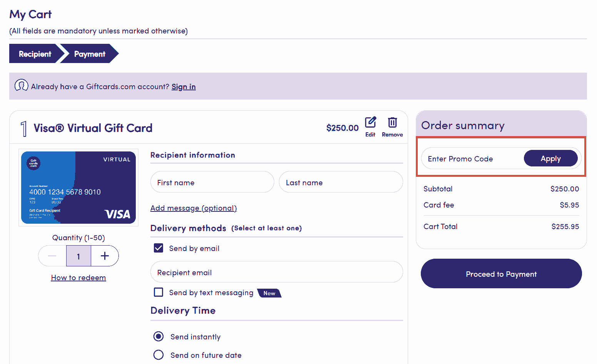Decrease quantity with minus icon

tap(52, 256)
